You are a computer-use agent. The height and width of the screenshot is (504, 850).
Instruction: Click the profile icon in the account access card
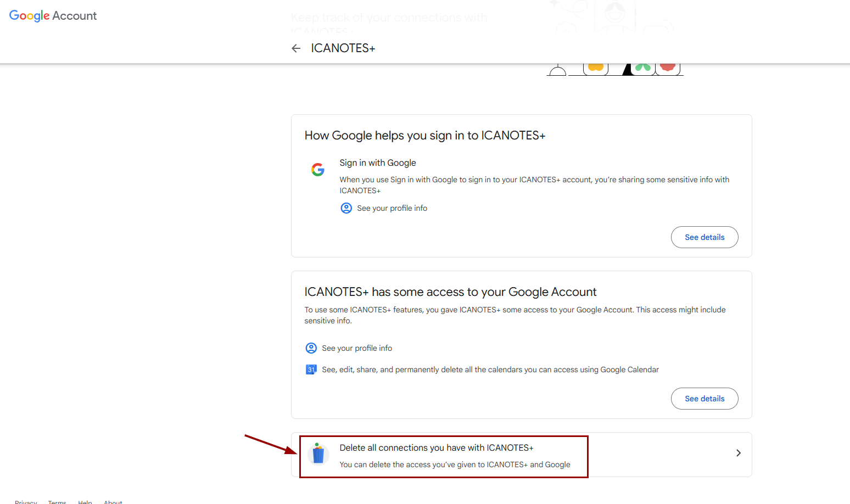point(311,348)
